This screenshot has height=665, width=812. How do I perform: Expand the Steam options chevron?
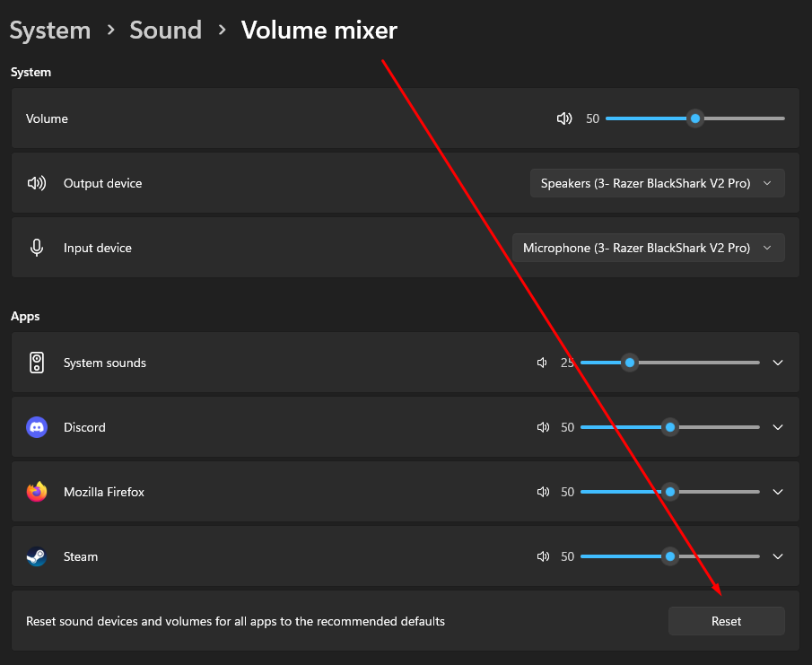tap(778, 556)
